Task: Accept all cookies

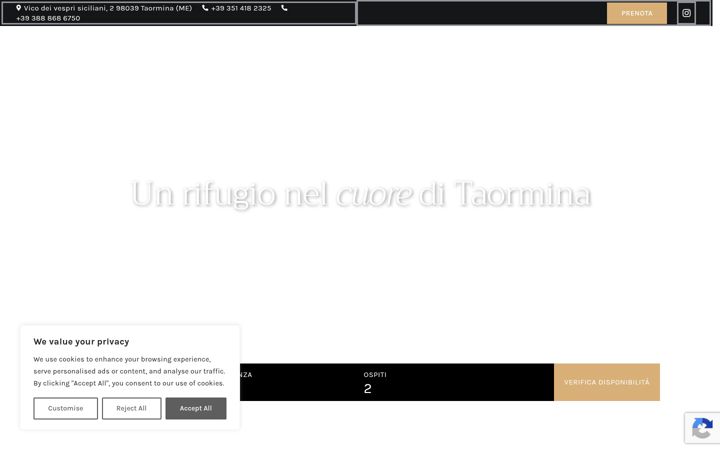Action: (196, 408)
